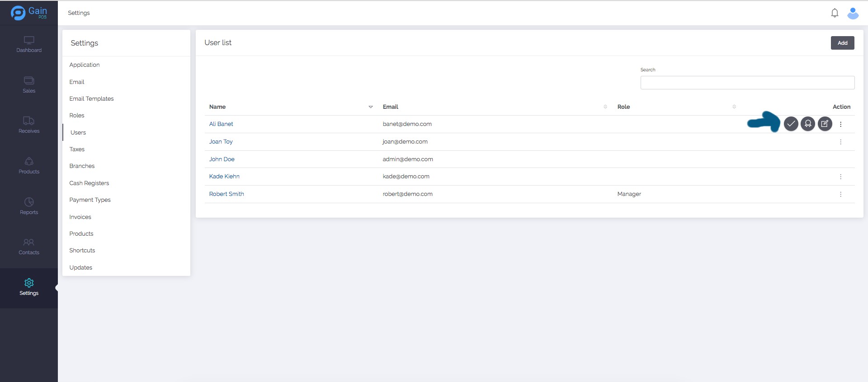Image resolution: width=868 pixels, height=382 pixels.
Task: Open the user profile avatar menu
Action: [853, 13]
